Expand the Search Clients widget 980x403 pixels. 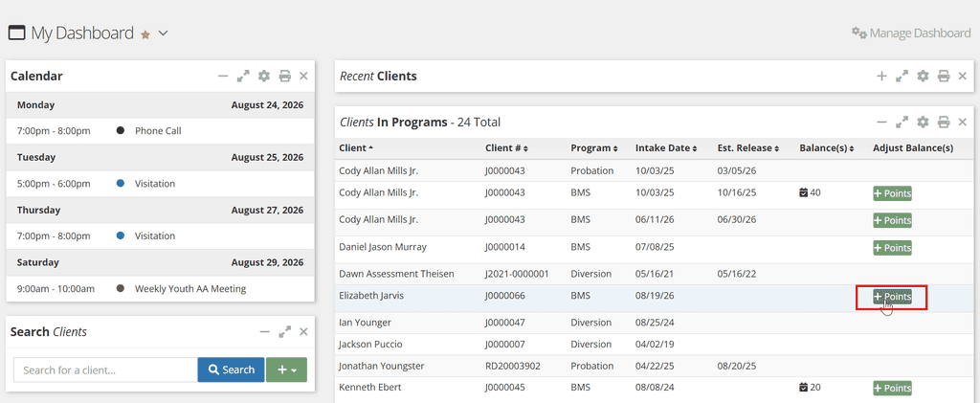(285, 332)
